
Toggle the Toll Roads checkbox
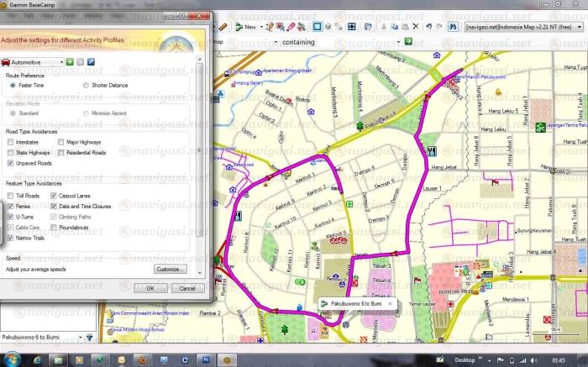pyautogui.click(x=10, y=195)
